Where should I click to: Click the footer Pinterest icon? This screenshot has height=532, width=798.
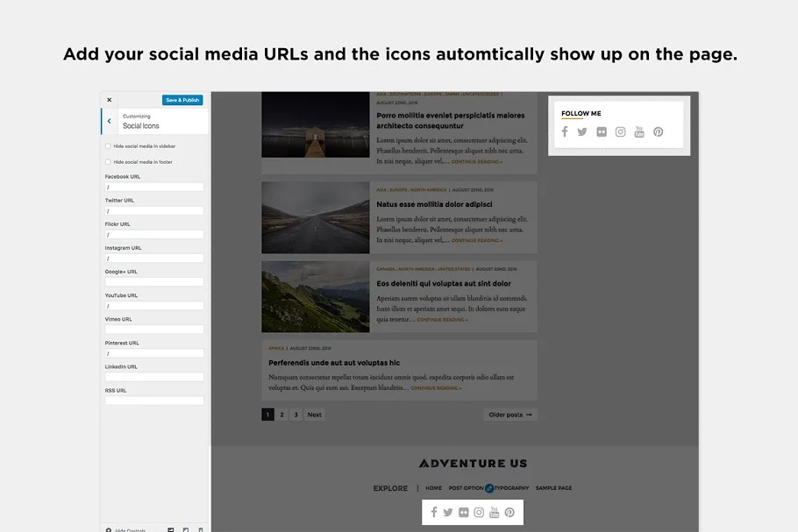click(x=509, y=513)
